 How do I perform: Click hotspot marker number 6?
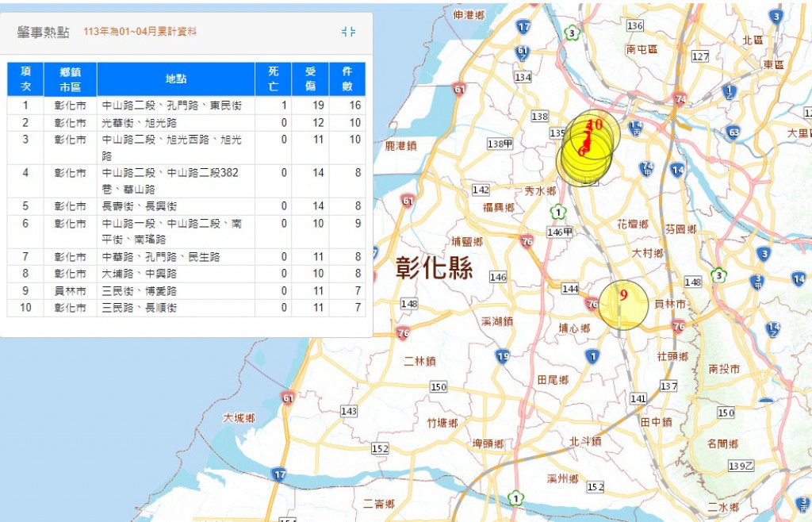coord(580,152)
